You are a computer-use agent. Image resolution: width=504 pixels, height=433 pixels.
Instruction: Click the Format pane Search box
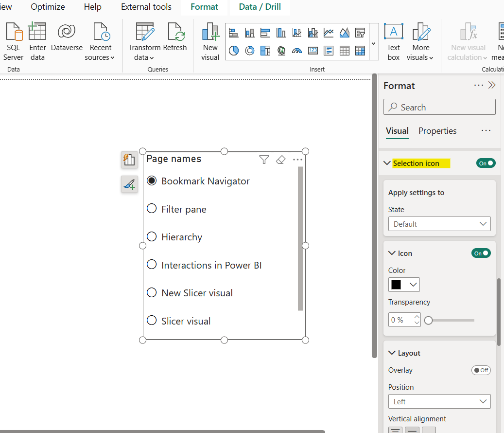439,107
